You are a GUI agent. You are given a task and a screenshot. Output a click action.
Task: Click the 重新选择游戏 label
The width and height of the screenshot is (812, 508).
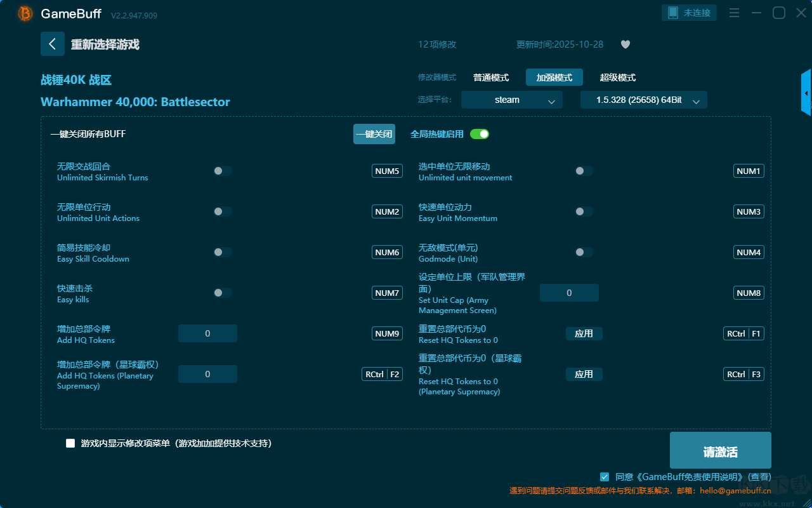coord(105,44)
